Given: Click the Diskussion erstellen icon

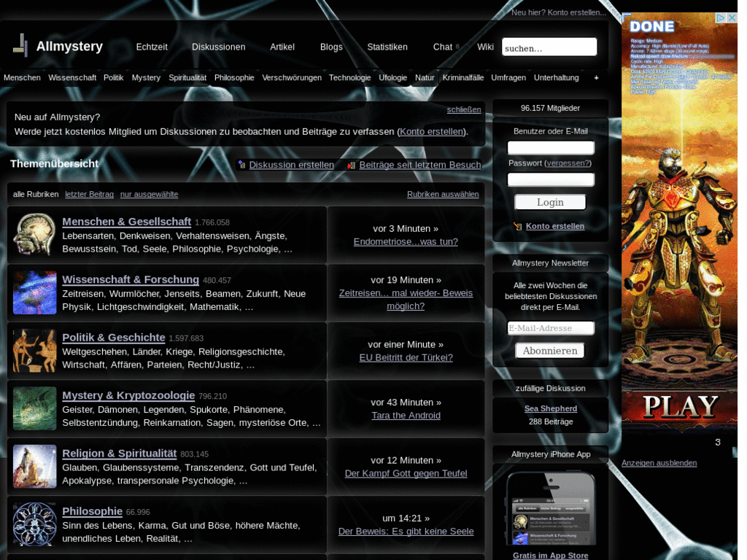Looking at the screenshot, I should coord(242,165).
